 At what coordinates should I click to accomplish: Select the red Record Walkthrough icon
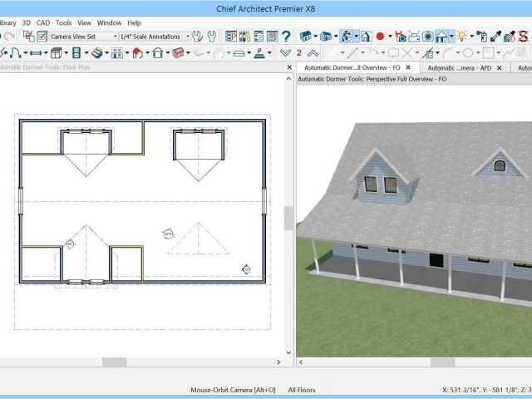380,37
